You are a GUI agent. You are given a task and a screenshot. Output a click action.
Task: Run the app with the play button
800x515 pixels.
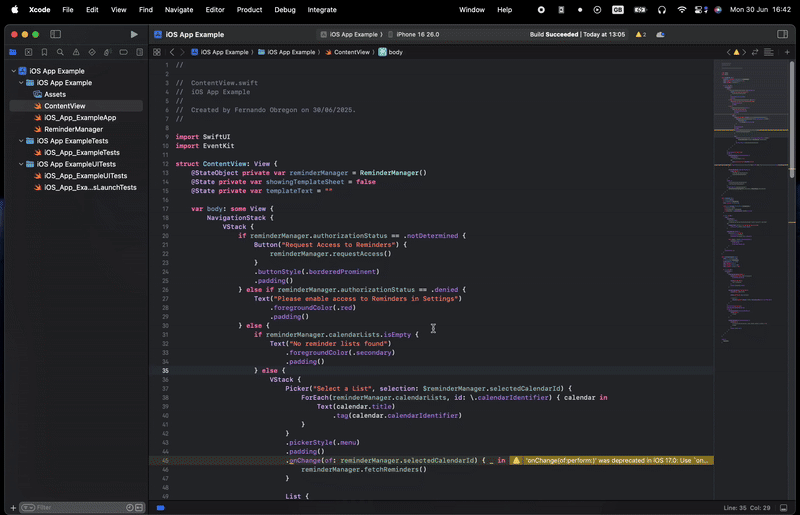[x=134, y=34]
